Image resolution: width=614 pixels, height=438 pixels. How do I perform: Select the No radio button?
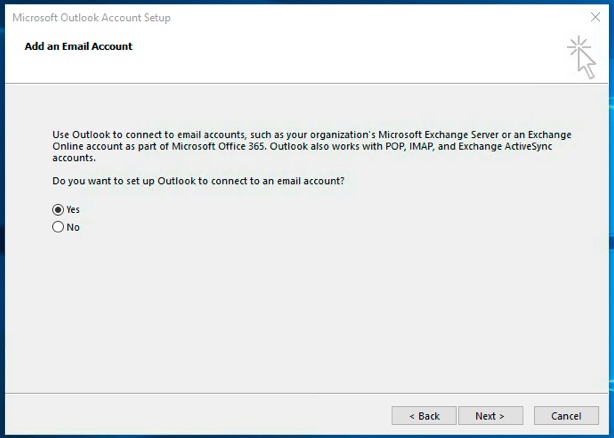point(58,227)
